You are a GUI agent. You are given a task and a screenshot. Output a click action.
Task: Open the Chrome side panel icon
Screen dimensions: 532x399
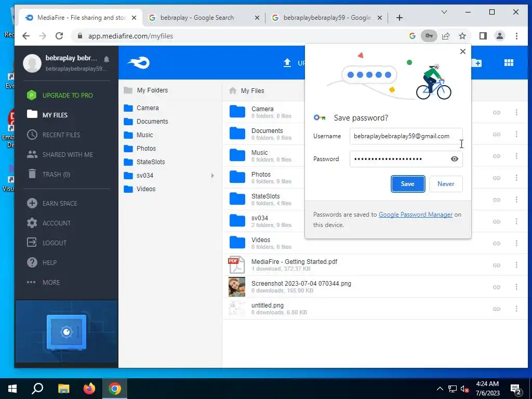tap(483, 36)
